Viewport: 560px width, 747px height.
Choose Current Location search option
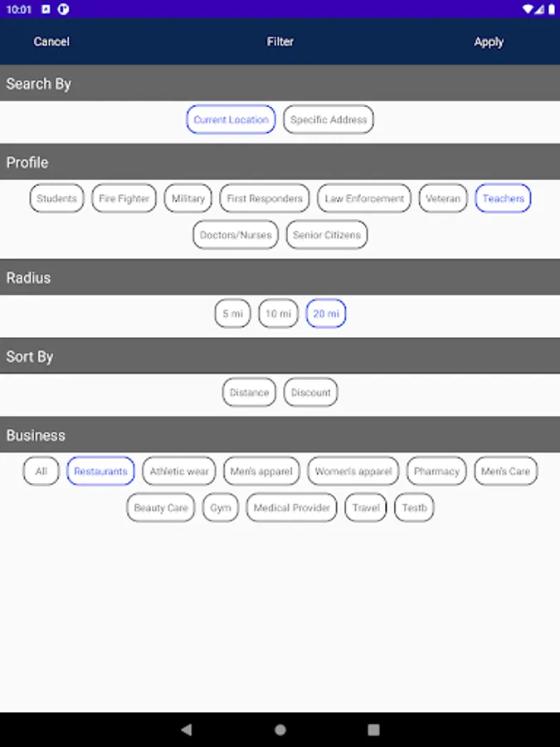[231, 120]
